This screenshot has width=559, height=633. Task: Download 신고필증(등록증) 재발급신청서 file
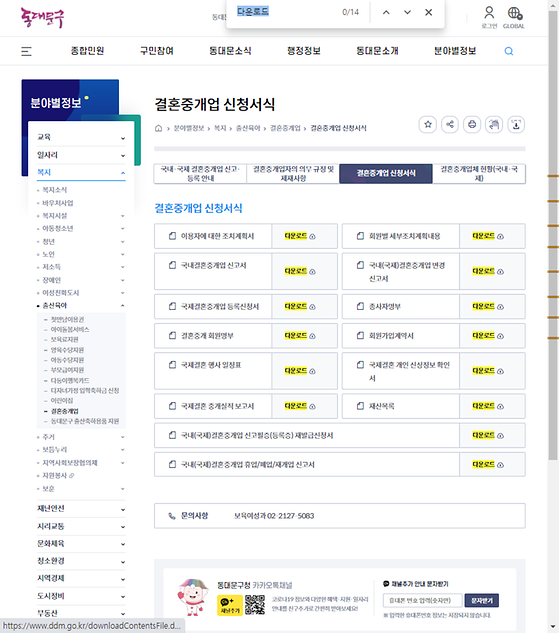pyautogui.click(x=488, y=435)
